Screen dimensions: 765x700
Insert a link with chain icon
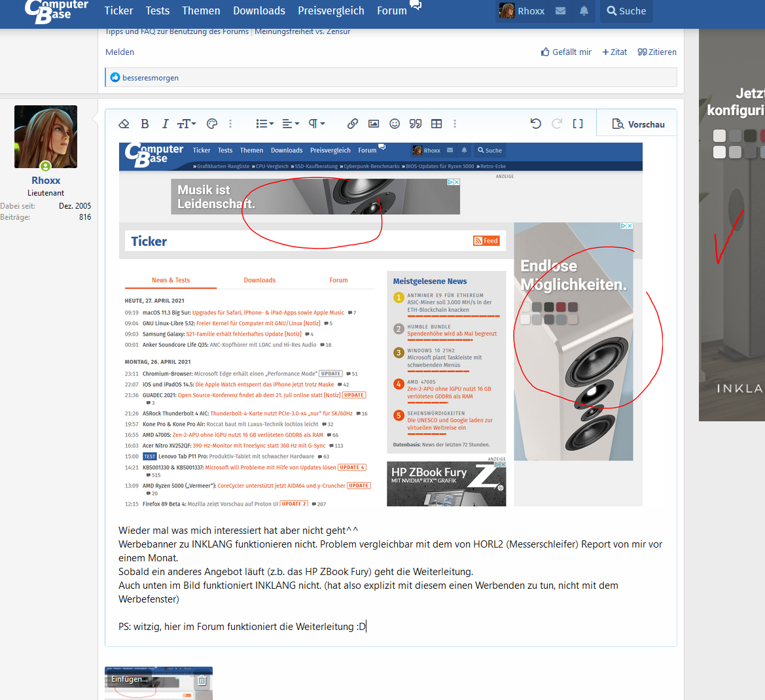pyautogui.click(x=352, y=124)
